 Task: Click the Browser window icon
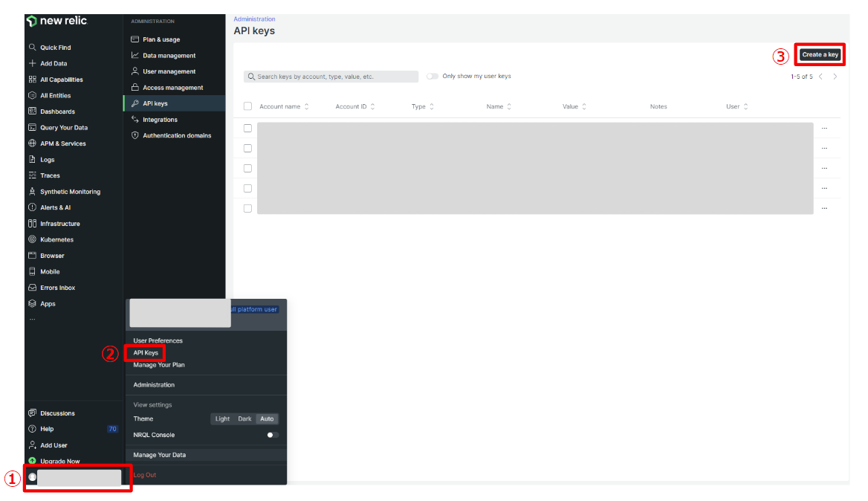[32, 256]
